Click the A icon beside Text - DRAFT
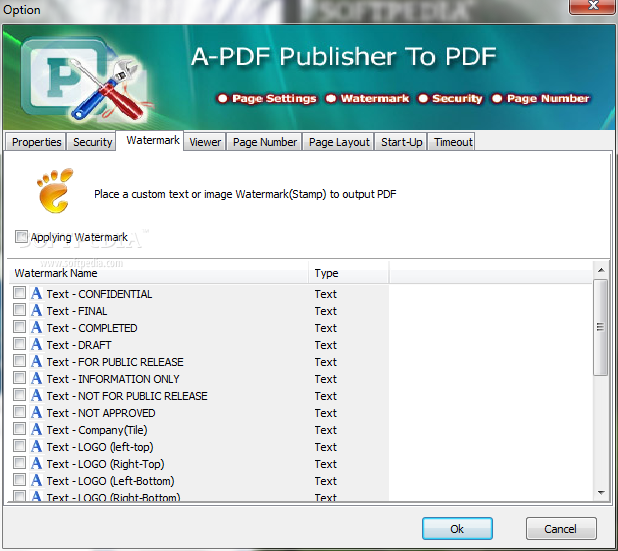This screenshot has width=618, height=551. (36, 344)
